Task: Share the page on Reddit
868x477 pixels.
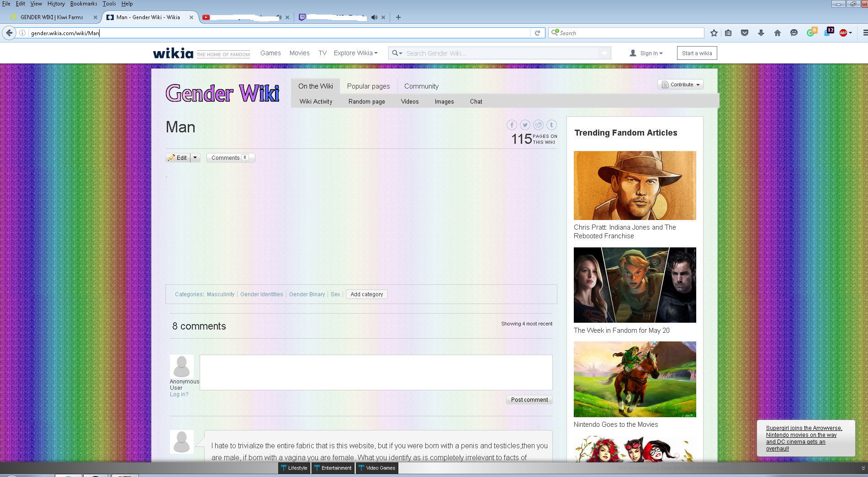Action: pyautogui.click(x=538, y=125)
